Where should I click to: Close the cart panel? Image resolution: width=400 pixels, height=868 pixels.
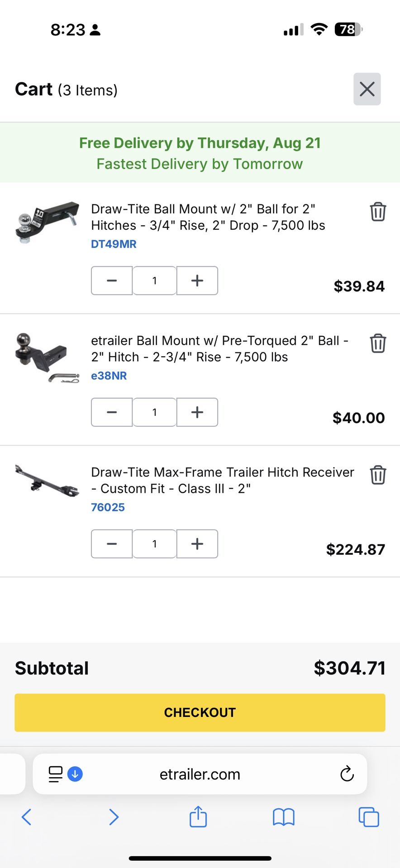(x=367, y=89)
